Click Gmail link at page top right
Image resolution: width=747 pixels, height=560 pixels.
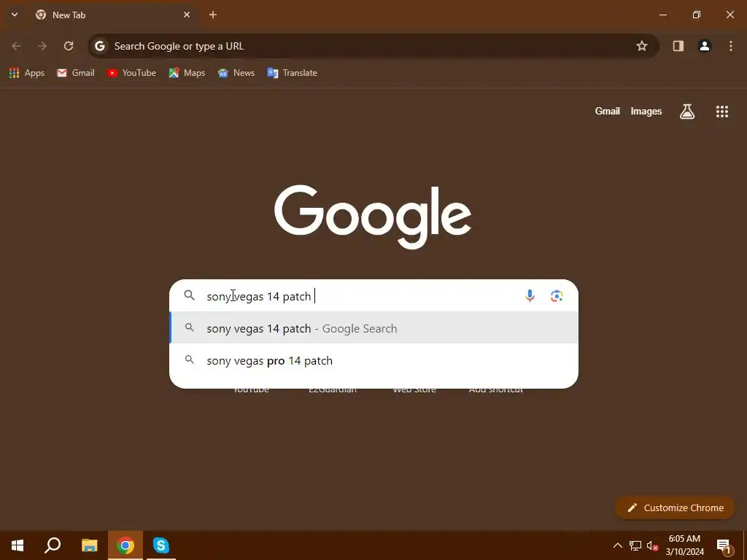point(608,112)
